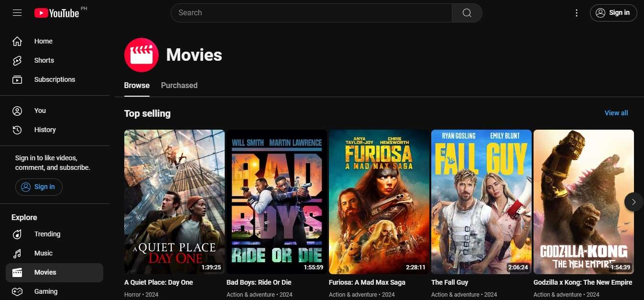644x300 pixels.
Task: Open A Quiet Place: Day One title link
Action: click(159, 282)
